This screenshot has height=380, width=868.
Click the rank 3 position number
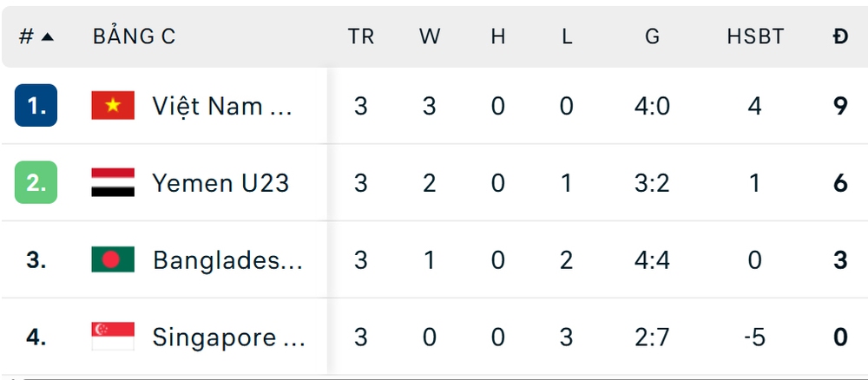click(36, 260)
